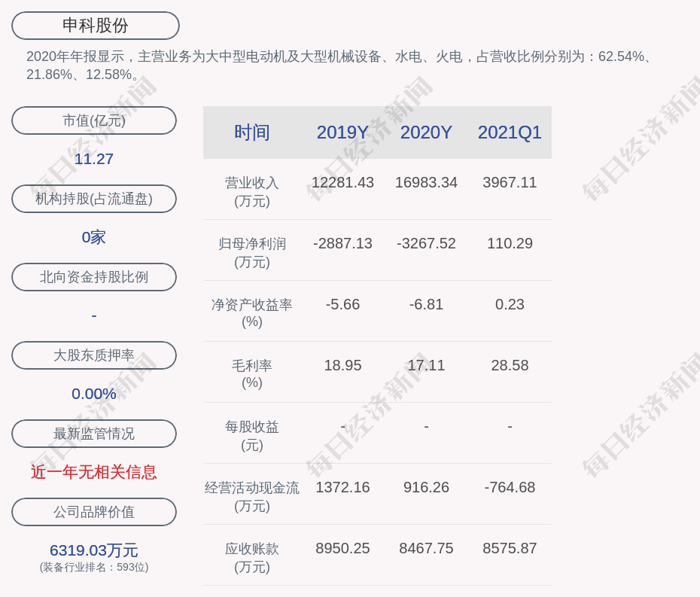Select the 2021Q1 column header

click(x=510, y=132)
